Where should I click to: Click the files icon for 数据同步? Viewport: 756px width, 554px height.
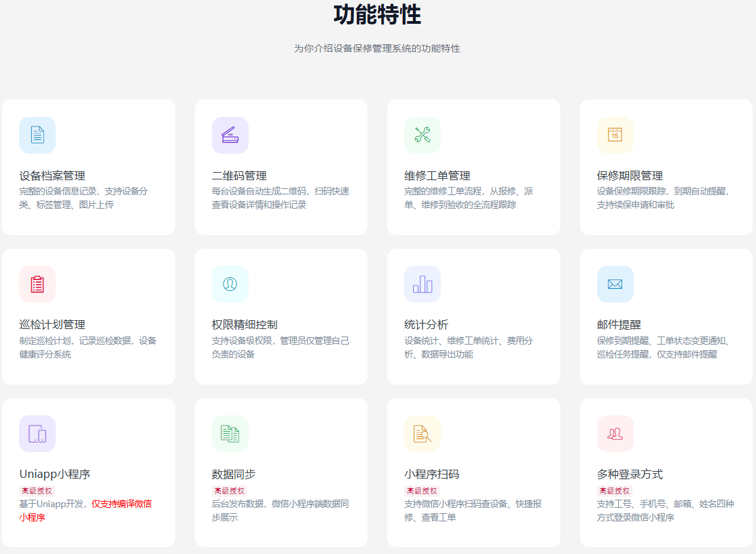click(230, 434)
